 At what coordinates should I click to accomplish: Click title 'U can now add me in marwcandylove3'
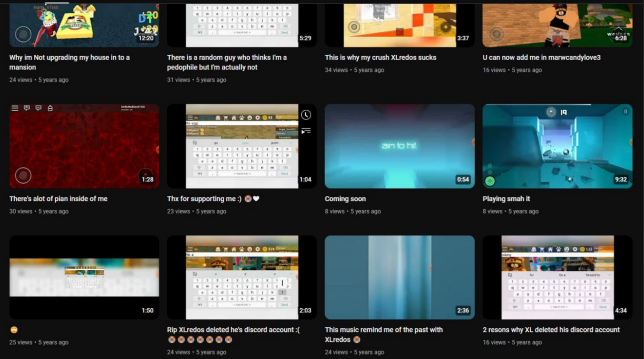(x=541, y=57)
